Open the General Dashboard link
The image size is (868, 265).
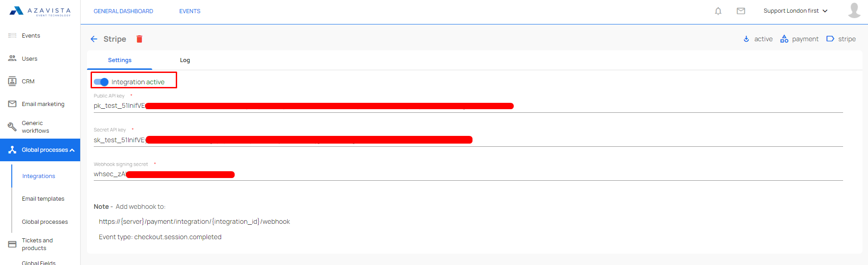pyautogui.click(x=123, y=11)
